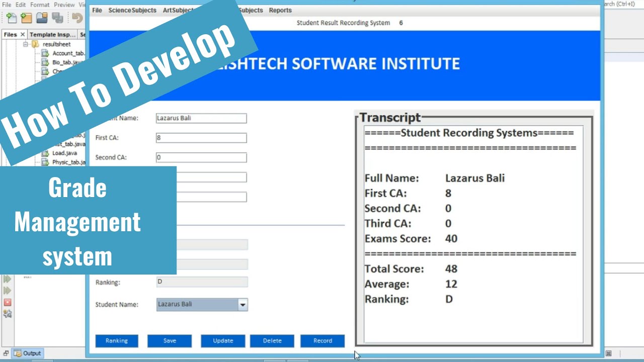Viewport: 644px width, 362px height.
Task: Click the New File toolbar icon
Action: (x=11, y=19)
